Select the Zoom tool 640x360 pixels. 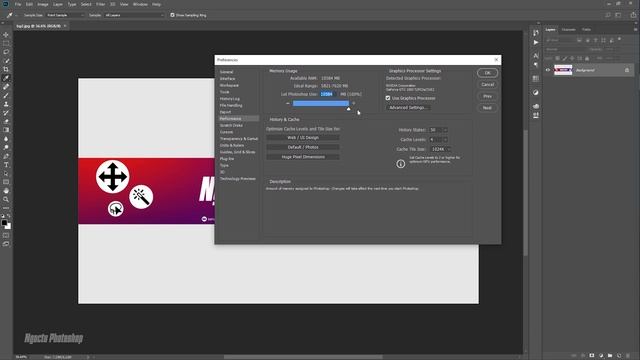click(x=6, y=199)
